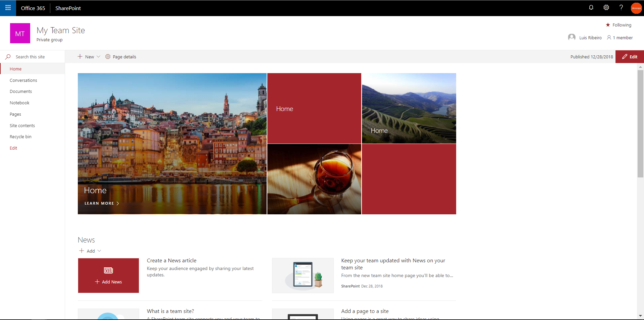Image resolution: width=644 pixels, height=320 pixels.
Task: Click the Edit pencil button to edit page
Action: tap(630, 57)
